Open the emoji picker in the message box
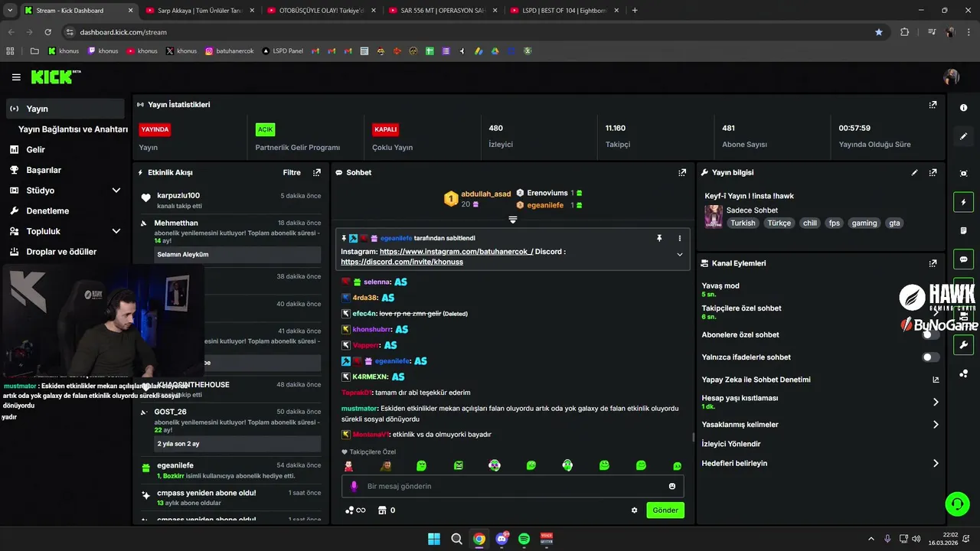980x551 pixels. coord(672,486)
